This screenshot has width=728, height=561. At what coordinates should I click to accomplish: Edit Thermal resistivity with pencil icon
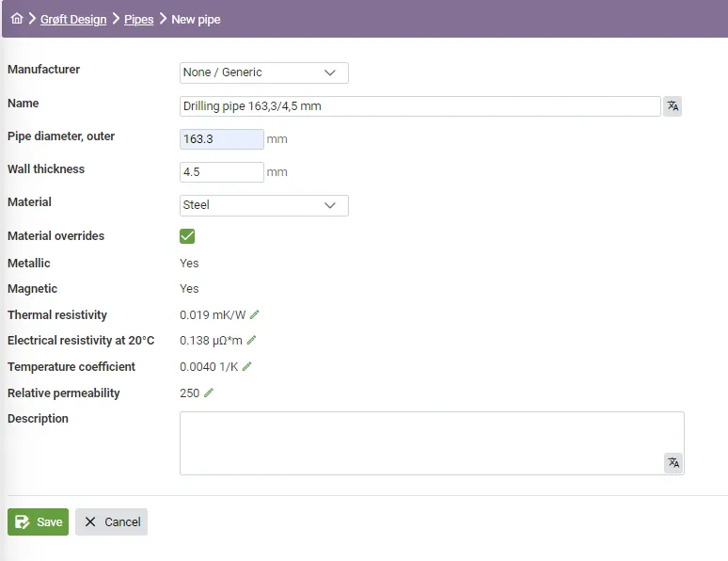coord(254,314)
